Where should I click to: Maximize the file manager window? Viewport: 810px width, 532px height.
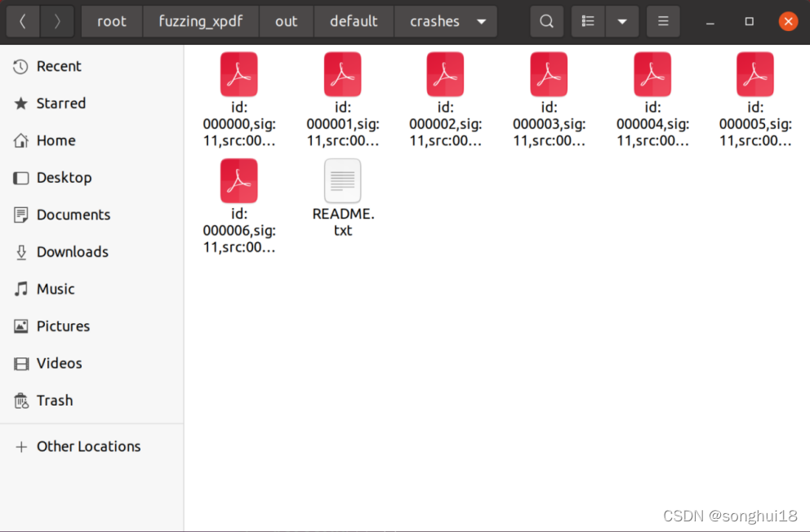tap(749, 22)
